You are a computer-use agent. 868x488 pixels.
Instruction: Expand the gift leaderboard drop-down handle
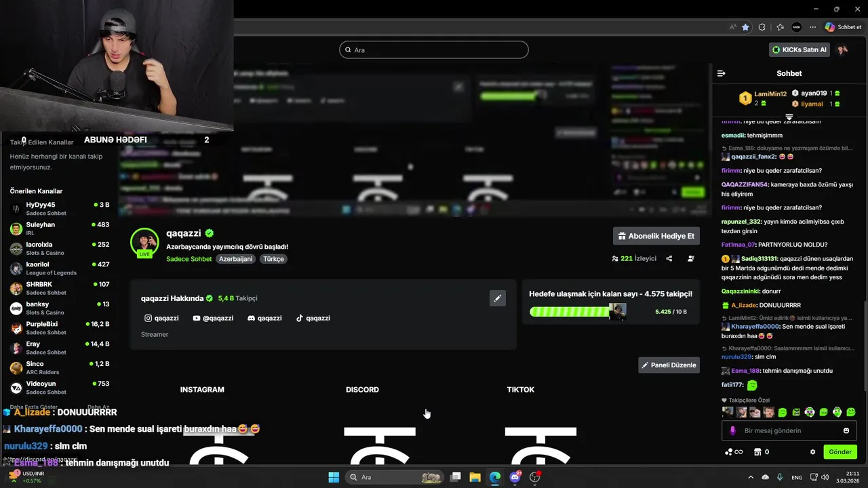click(789, 117)
